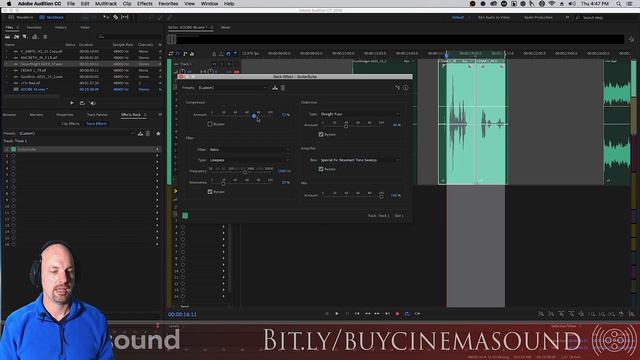The image size is (640, 360).
Task: Toggle power for Effects Rack slot 2
Action: (x=13, y=156)
